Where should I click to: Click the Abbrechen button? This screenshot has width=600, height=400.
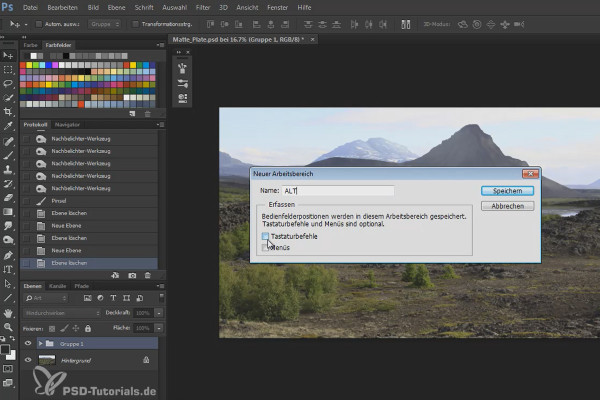tap(507, 206)
